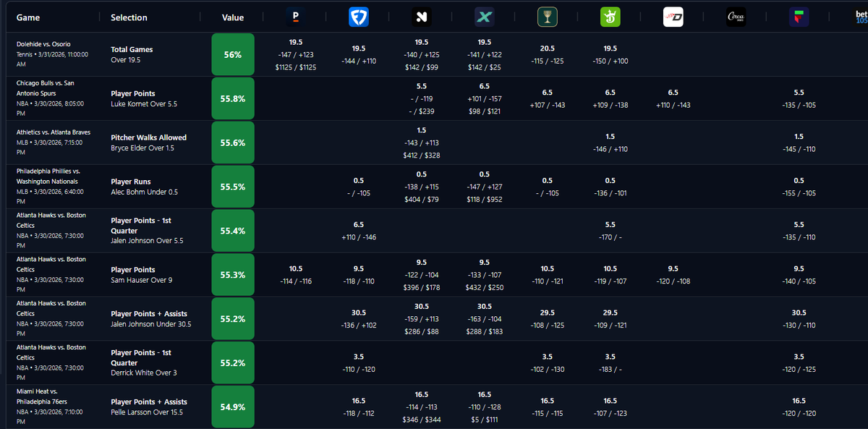Screen dimensions: 868x429
Task: Select Alec Bohm Under 0.5 selection
Action: pos(144,187)
